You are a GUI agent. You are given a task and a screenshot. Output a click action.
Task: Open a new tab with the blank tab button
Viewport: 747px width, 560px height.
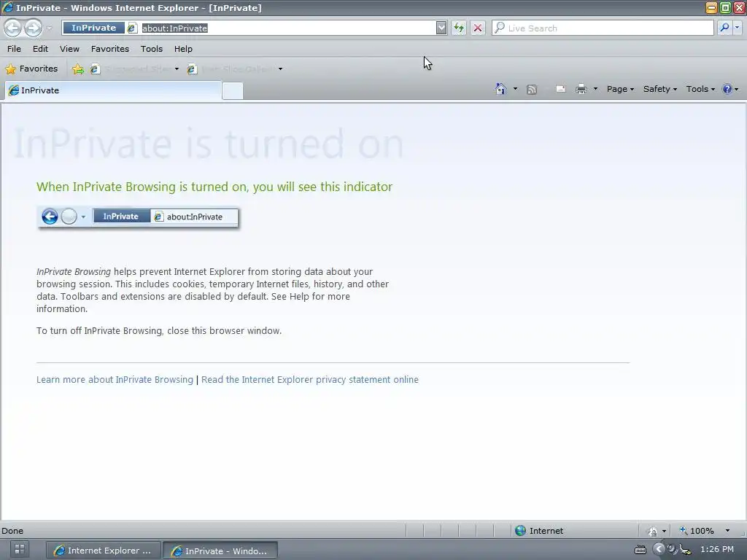pyautogui.click(x=233, y=90)
